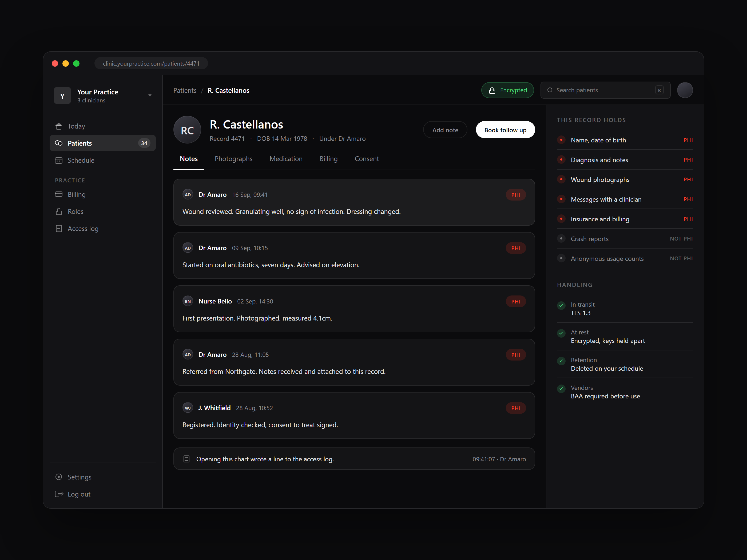Image resolution: width=747 pixels, height=560 pixels.
Task: Click the Access log document icon
Action: pyautogui.click(x=59, y=229)
